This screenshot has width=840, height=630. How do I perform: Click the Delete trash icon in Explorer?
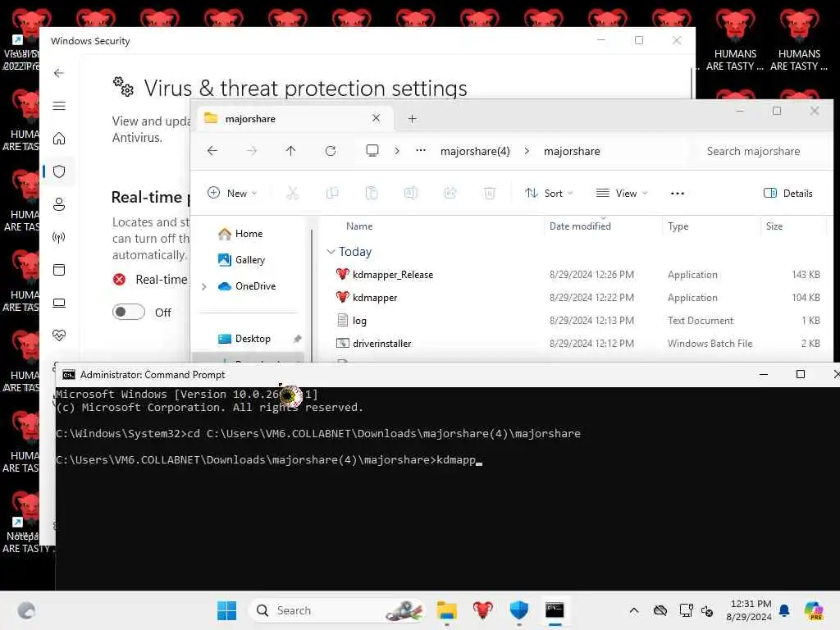click(x=490, y=193)
